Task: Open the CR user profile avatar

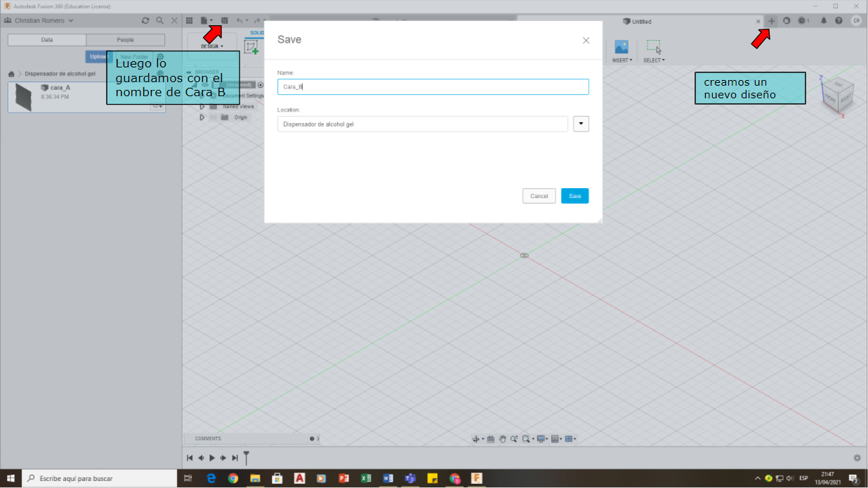Action: click(856, 20)
